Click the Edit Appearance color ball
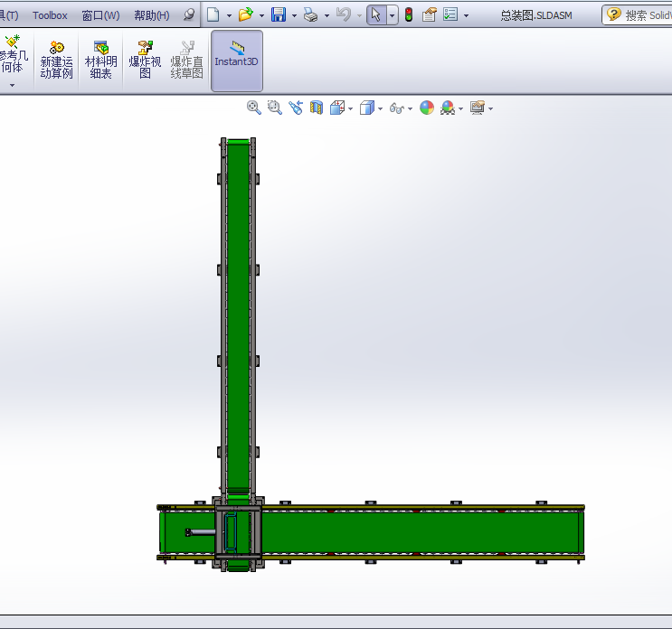Image resolution: width=672 pixels, height=629 pixels. pos(426,108)
